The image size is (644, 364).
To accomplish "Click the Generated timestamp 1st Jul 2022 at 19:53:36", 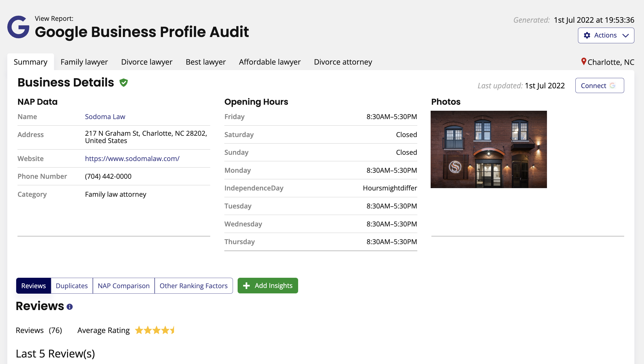I will click(594, 20).
